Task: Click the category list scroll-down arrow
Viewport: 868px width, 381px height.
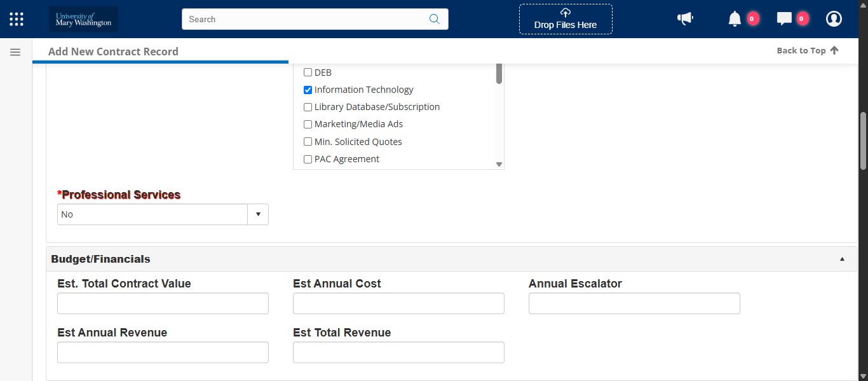Action: pos(498,164)
